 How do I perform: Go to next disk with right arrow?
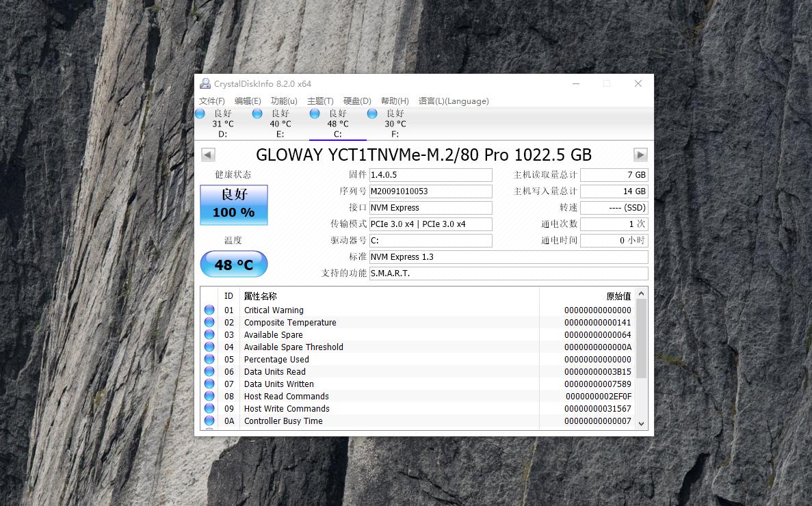(x=640, y=155)
